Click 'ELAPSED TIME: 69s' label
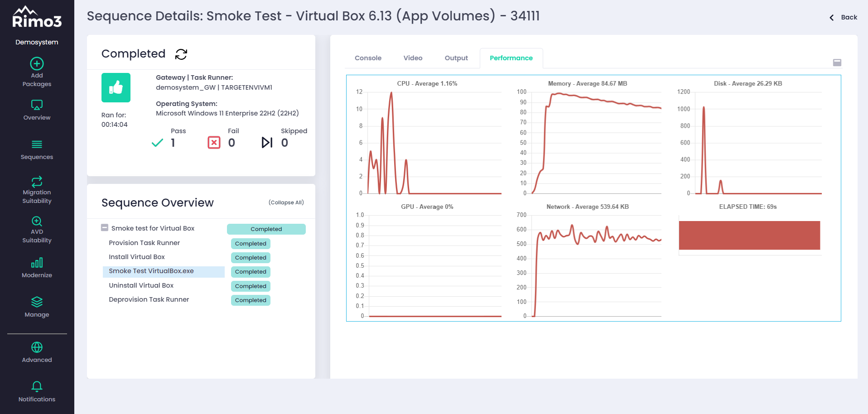The width and height of the screenshot is (868, 414). coord(748,207)
